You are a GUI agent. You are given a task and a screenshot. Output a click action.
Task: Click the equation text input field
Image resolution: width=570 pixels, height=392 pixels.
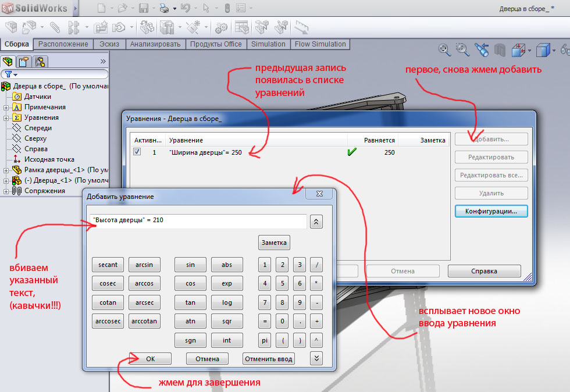click(198, 222)
